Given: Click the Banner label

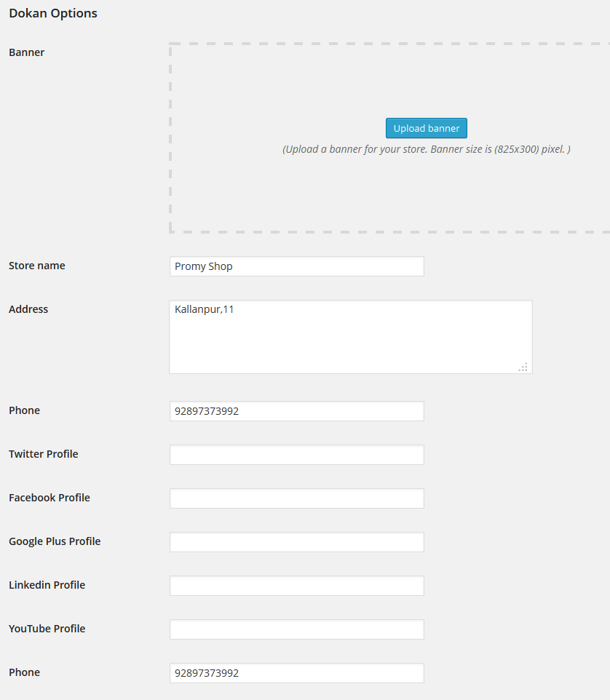Looking at the screenshot, I should point(26,52).
